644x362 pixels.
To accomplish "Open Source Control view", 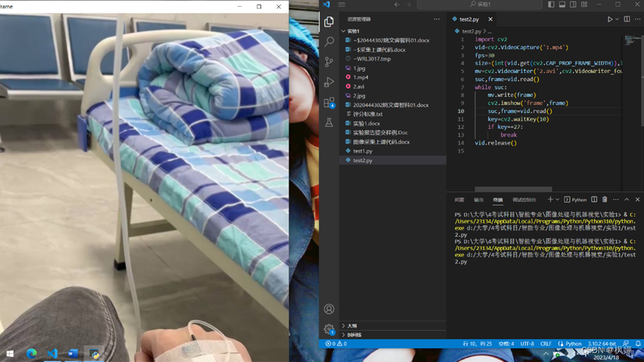I will pyautogui.click(x=329, y=62).
